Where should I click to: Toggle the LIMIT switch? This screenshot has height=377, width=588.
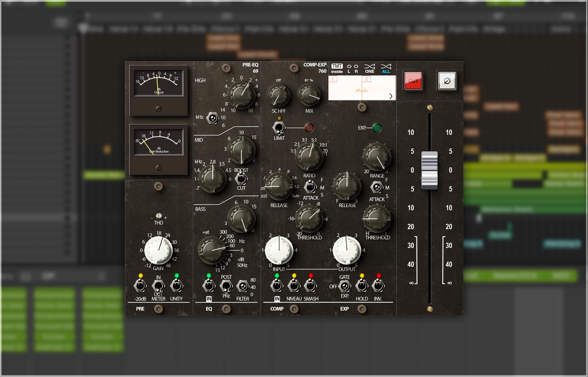pyautogui.click(x=279, y=128)
